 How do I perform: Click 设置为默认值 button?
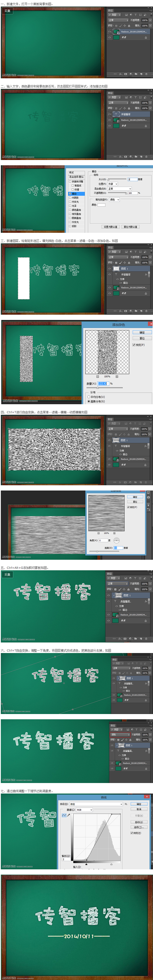click(x=110, y=227)
